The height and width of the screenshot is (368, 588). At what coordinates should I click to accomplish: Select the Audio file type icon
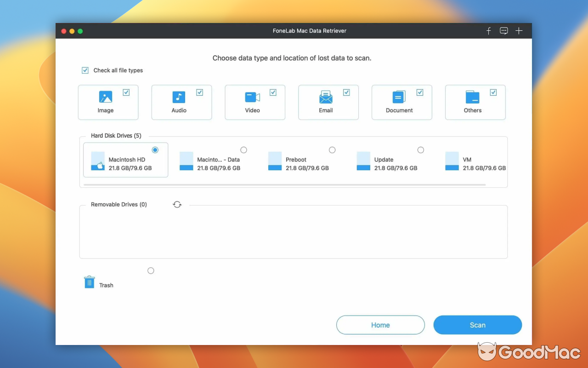[x=179, y=97]
